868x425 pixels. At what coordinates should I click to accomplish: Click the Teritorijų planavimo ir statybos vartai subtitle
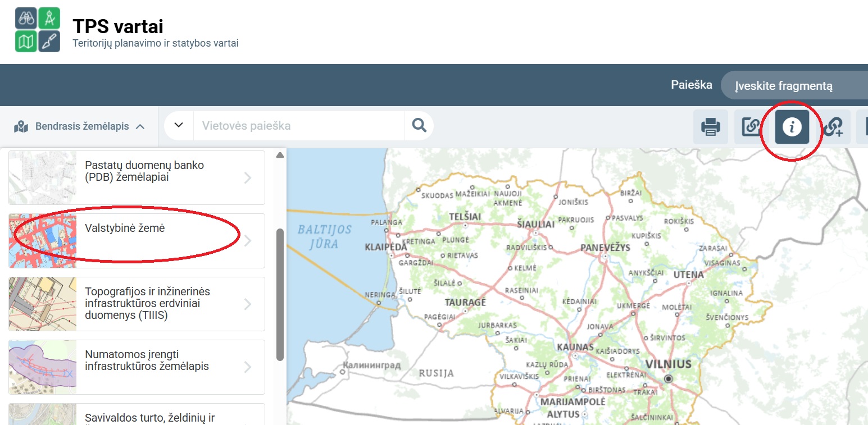coord(156,43)
